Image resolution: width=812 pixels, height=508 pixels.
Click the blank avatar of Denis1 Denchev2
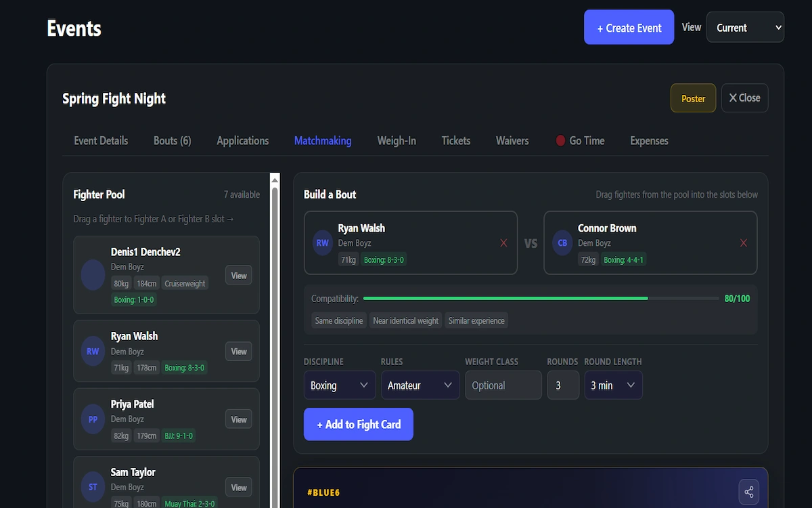tap(93, 275)
